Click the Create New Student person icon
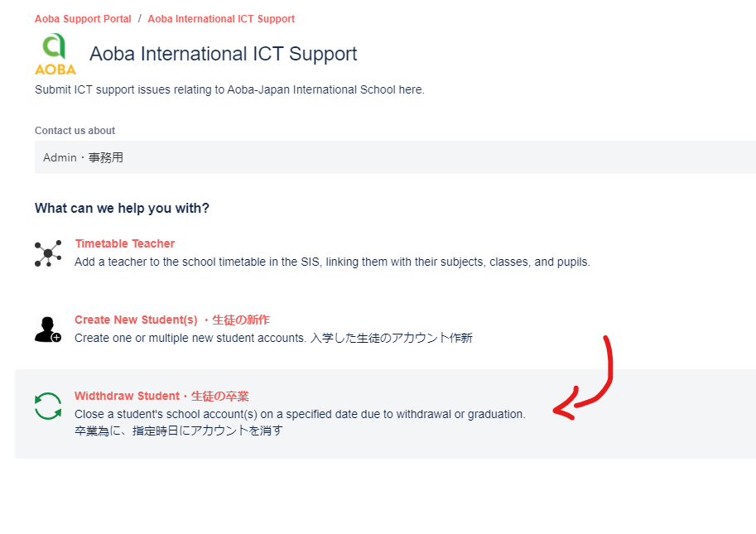Viewport: 756px width, 534px height. (48, 329)
